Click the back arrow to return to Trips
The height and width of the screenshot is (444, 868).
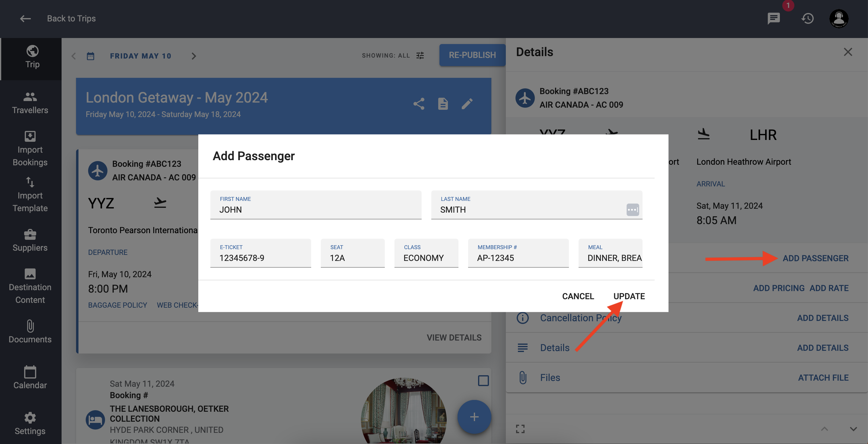coord(25,18)
